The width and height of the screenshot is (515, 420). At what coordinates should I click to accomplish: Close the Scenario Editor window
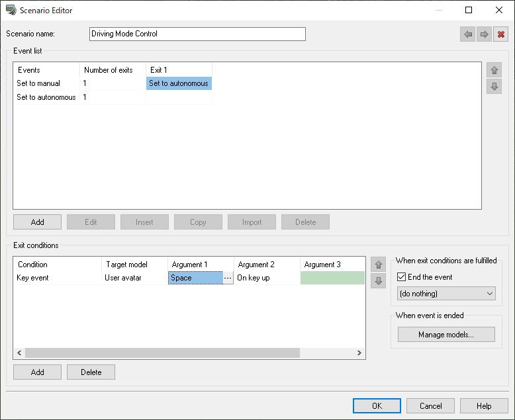point(499,10)
